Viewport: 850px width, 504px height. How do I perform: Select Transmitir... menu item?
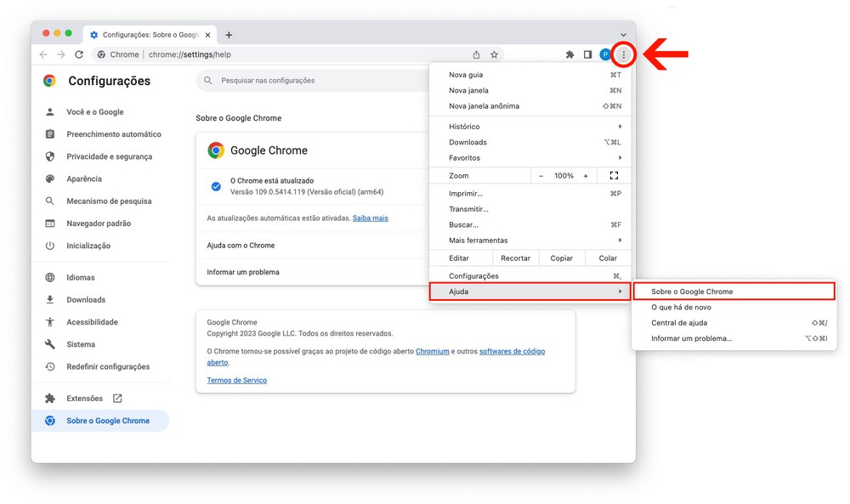(x=530, y=209)
